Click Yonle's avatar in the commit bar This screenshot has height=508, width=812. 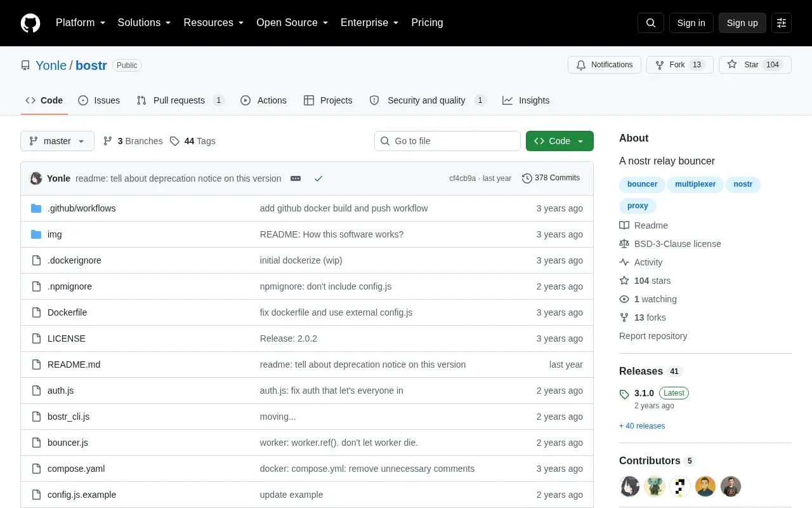point(36,178)
